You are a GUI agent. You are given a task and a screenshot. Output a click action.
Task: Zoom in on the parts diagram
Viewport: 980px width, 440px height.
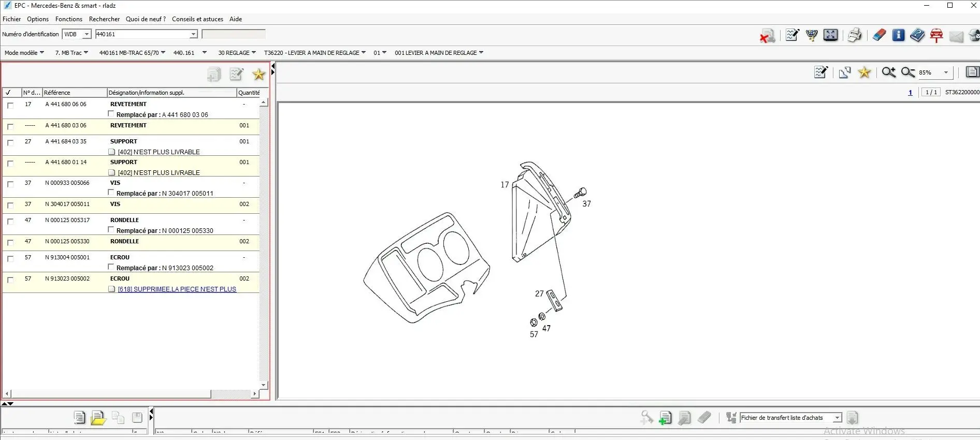pyautogui.click(x=888, y=72)
